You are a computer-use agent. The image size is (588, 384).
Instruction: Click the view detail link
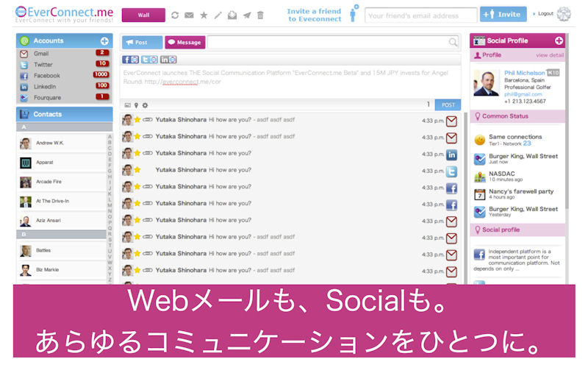549,55
